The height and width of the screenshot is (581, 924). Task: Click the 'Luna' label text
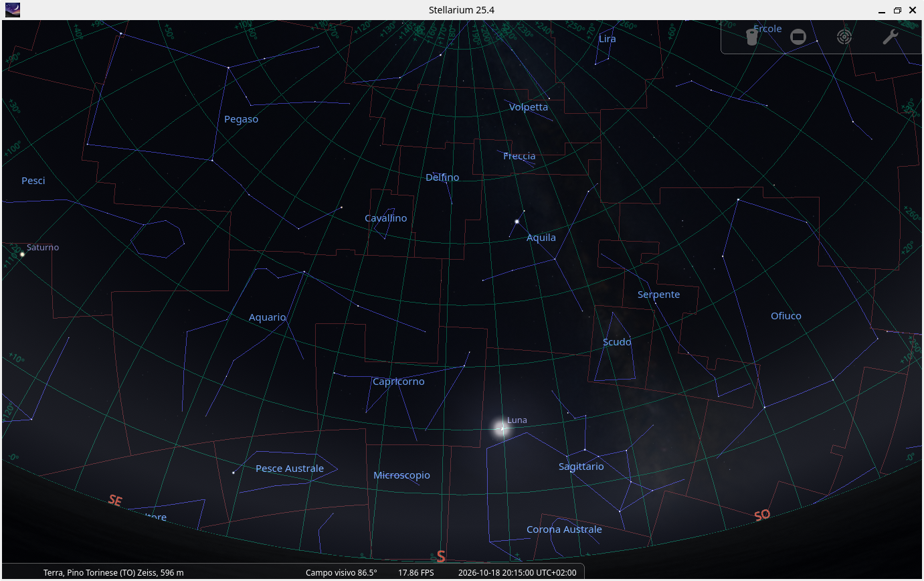pyautogui.click(x=517, y=420)
